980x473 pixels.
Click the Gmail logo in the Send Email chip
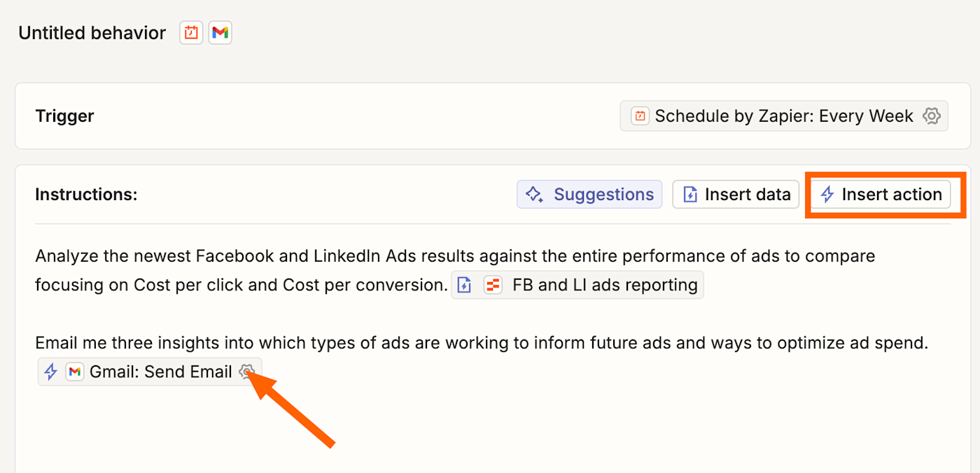(75, 372)
